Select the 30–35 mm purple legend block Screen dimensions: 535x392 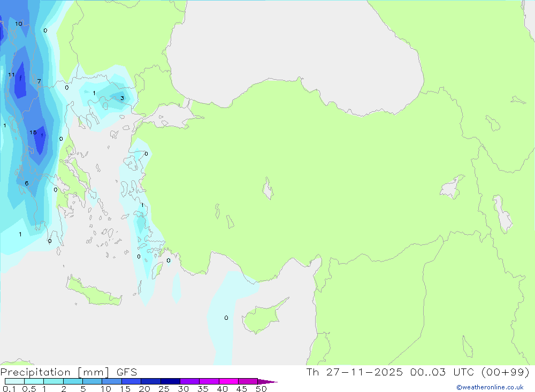point(190,381)
